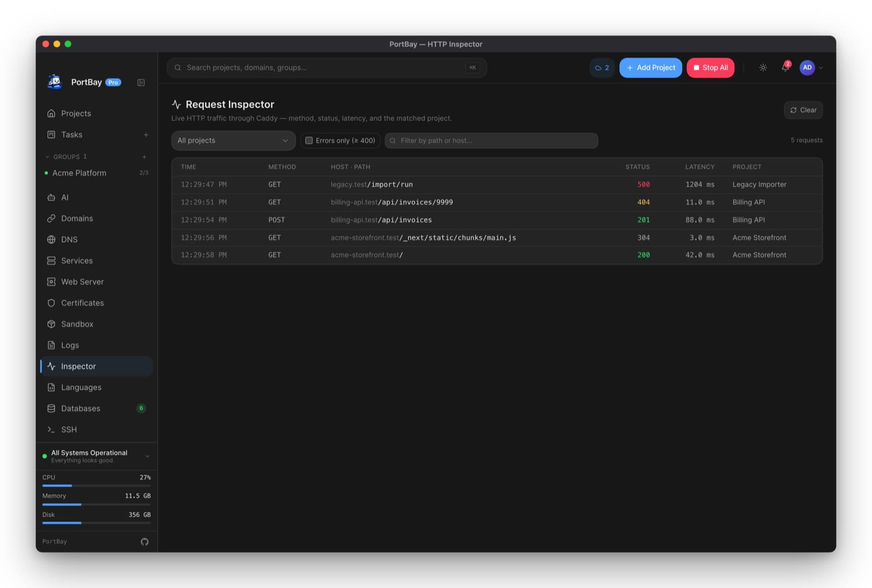Enable the Errors only checkbox
Viewport: 872px width, 588px height.
tap(309, 141)
